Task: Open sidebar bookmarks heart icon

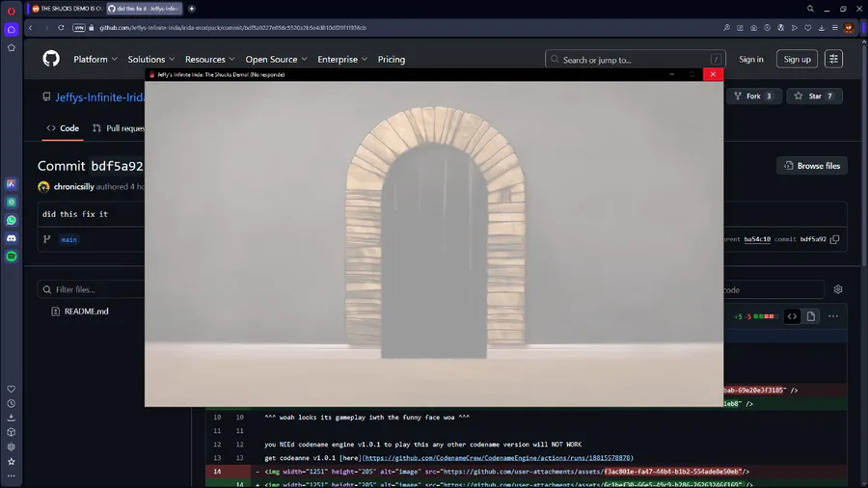Action: click(11, 389)
